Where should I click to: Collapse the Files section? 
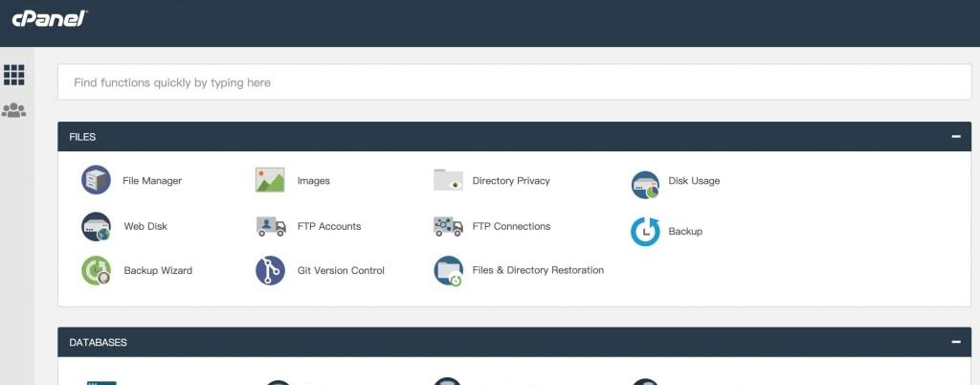pyautogui.click(x=955, y=137)
